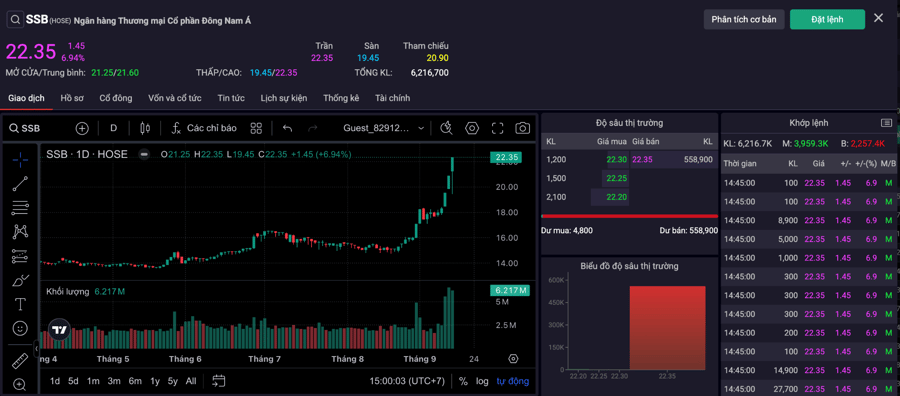This screenshot has width=900, height=396.
Task: Activate the zoom in tool
Action: [20, 385]
